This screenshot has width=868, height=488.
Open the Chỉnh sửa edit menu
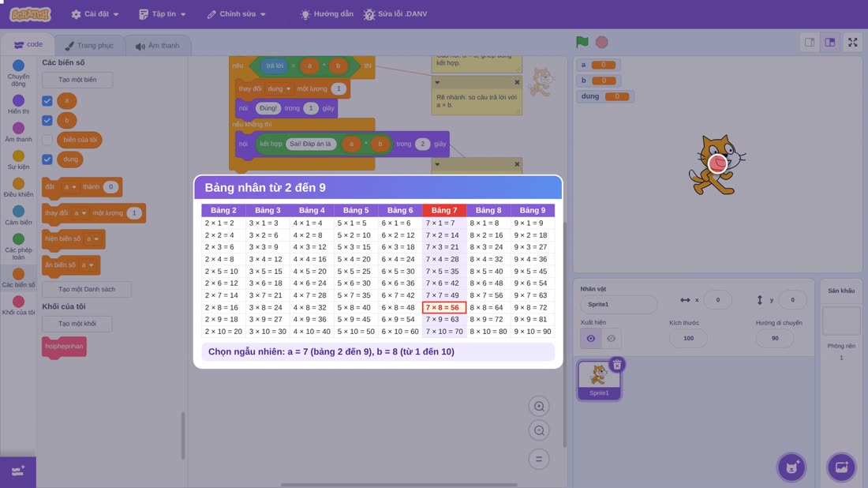tap(237, 14)
